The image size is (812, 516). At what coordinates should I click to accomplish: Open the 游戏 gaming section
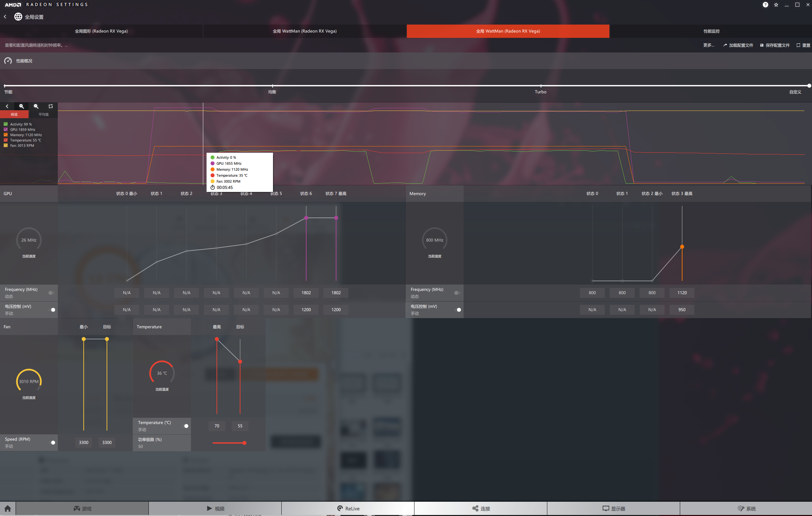pos(82,508)
